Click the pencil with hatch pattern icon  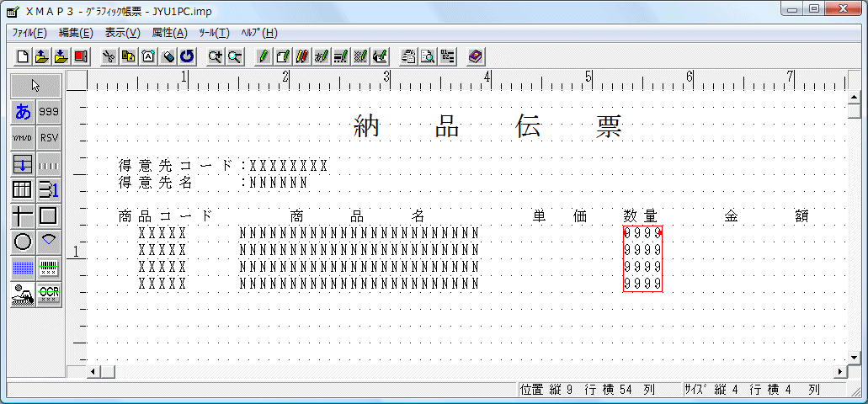coord(360,56)
